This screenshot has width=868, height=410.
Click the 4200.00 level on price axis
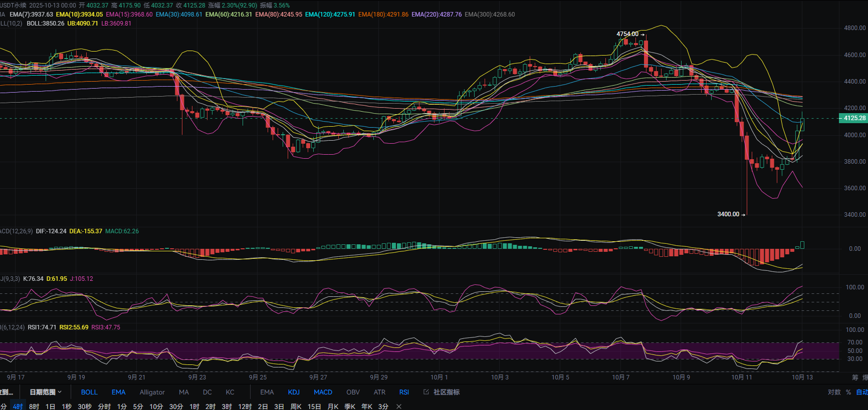[854, 108]
